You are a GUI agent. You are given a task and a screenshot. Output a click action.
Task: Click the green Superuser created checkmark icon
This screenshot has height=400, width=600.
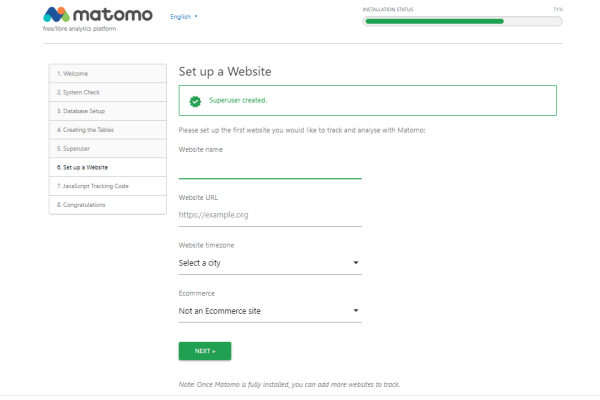point(195,101)
